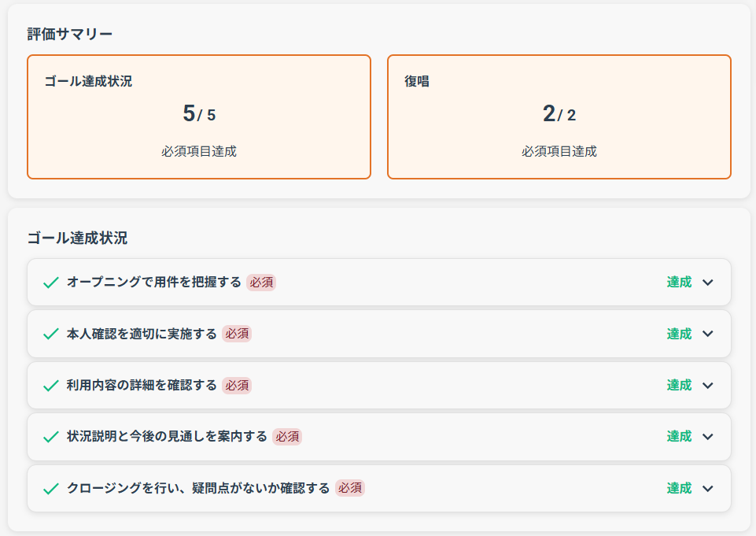This screenshot has width=756, height=536.
Task: Expand the 利用内容の詳細を確認する chevron
Action: tap(708, 386)
